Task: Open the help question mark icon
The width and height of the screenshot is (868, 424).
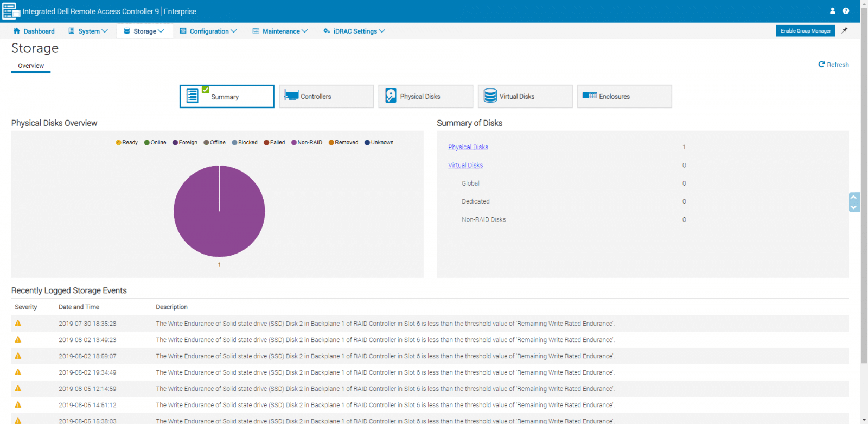Action: [x=846, y=11]
